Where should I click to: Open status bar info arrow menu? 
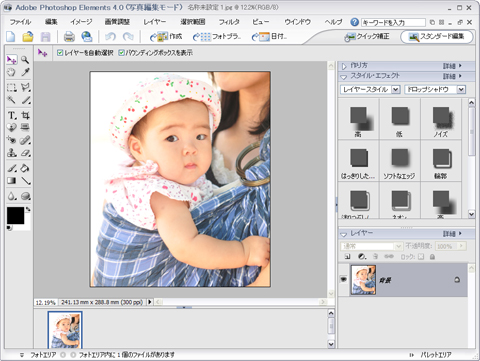[150, 302]
